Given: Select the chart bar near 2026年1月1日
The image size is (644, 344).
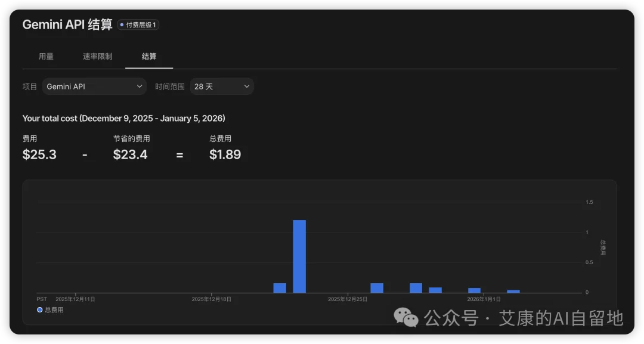Looking at the screenshot, I should [474, 289].
